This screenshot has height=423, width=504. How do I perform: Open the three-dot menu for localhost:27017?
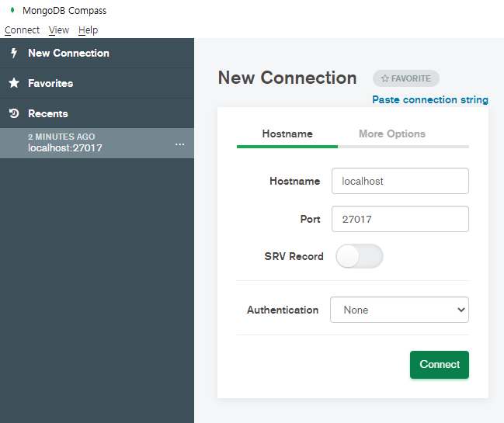pos(179,144)
